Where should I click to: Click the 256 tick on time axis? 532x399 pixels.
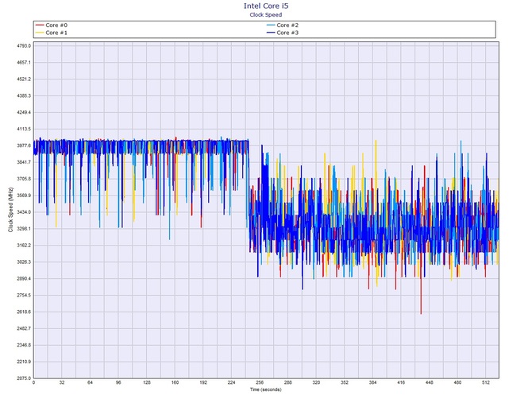click(x=260, y=382)
